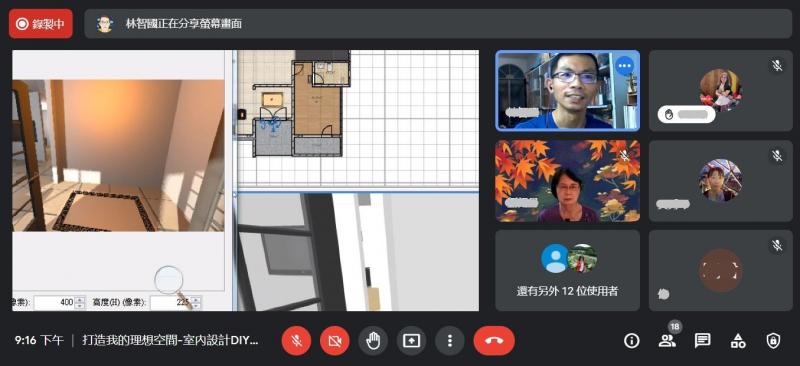Select the brown round avatar in bottom-right tile
Viewport: 800px width, 366px height.
pos(720,271)
